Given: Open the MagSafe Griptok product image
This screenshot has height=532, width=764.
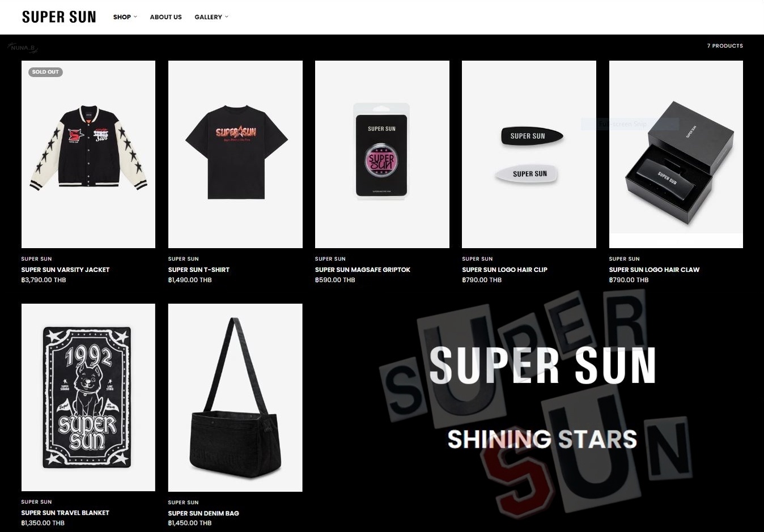Looking at the screenshot, I should point(382,154).
